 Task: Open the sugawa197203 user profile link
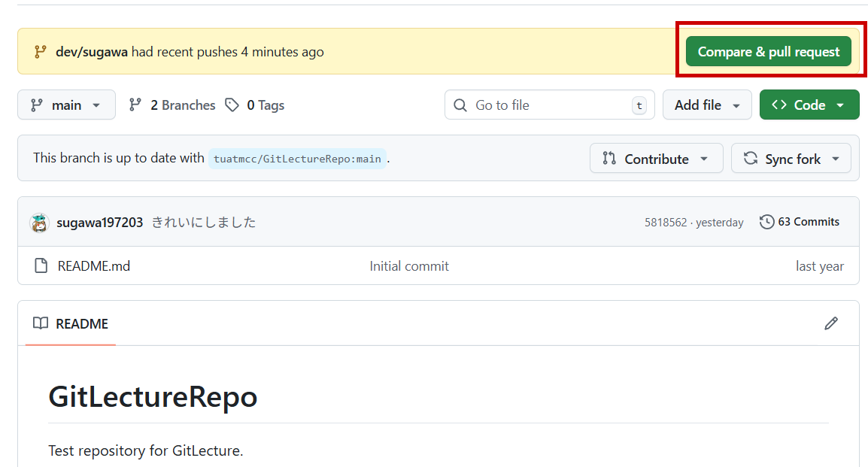[99, 223]
